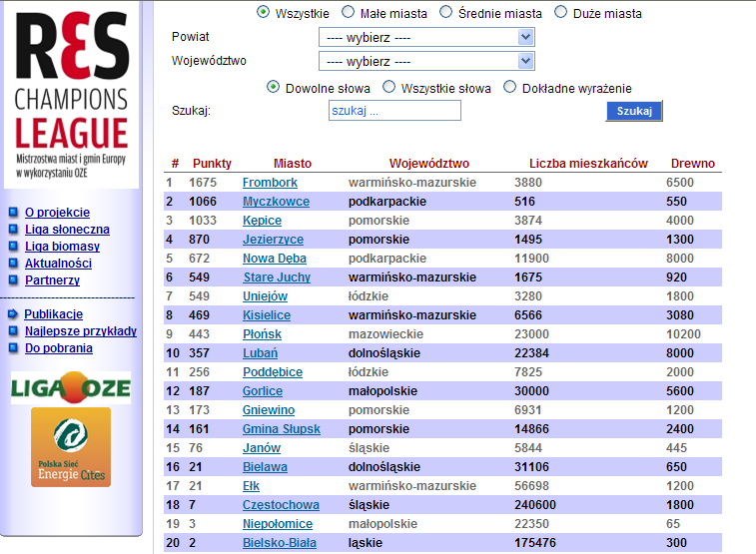Open the Powiat dropdown
The image size is (756, 554).
[426, 37]
